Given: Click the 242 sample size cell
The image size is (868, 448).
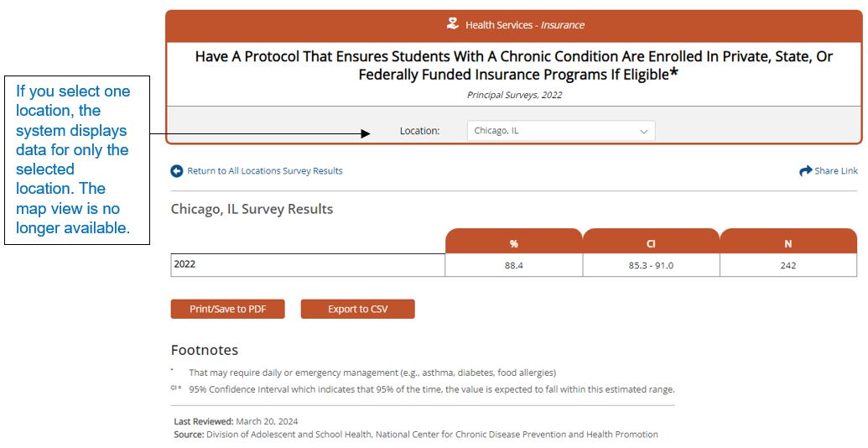Looking at the screenshot, I should pyautogui.click(x=788, y=265).
